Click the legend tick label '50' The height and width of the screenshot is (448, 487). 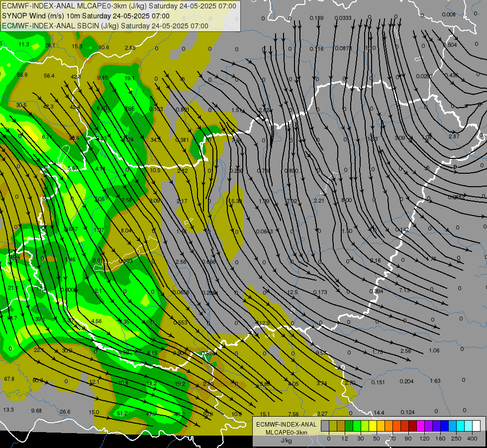click(376, 439)
